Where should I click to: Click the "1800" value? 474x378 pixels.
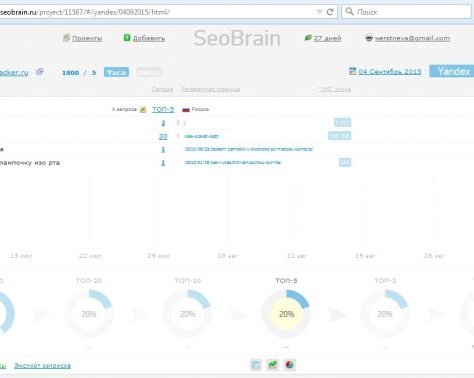(x=70, y=73)
